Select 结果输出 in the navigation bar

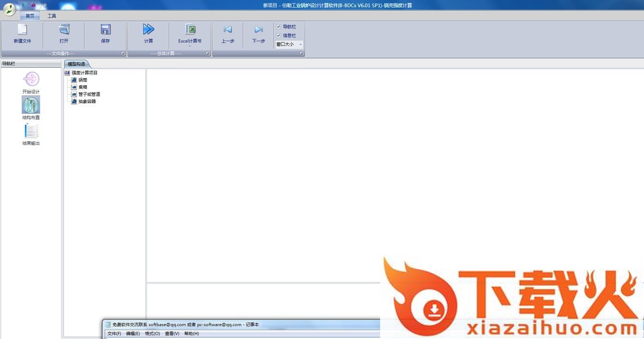[x=31, y=134]
